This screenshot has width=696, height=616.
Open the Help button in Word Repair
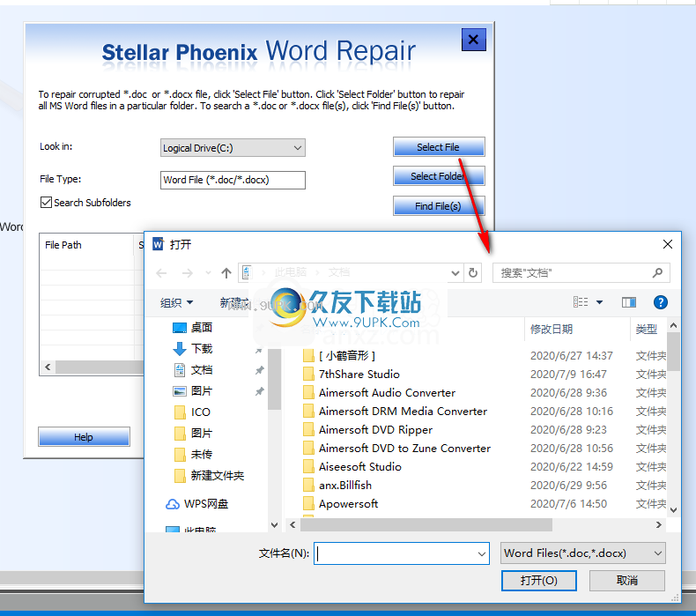pyautogui.click(x=84, y=437)
